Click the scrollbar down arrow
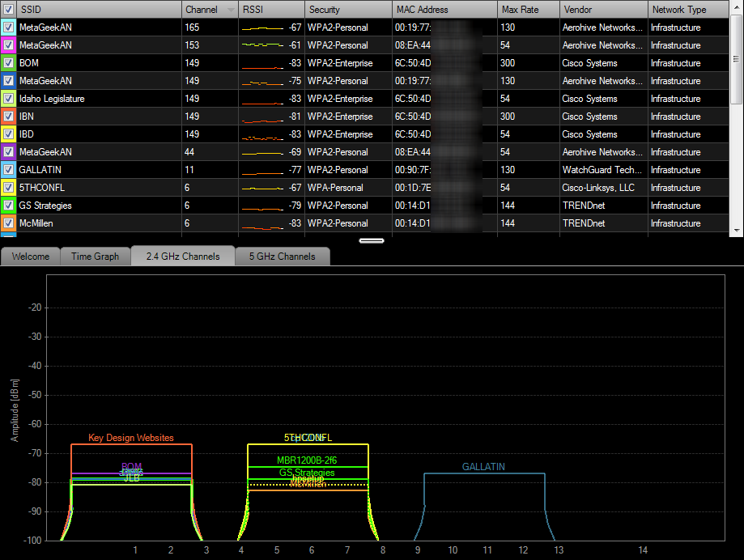Image resolution: width=744 pixels, height=560 pixels. pos(736,229)
